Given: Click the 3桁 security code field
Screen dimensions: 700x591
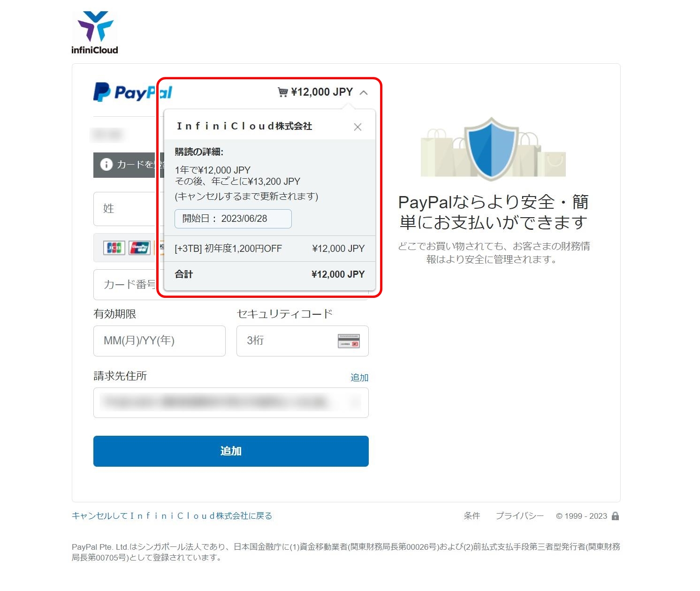Looking at the screenshot, I should (303, 341).
